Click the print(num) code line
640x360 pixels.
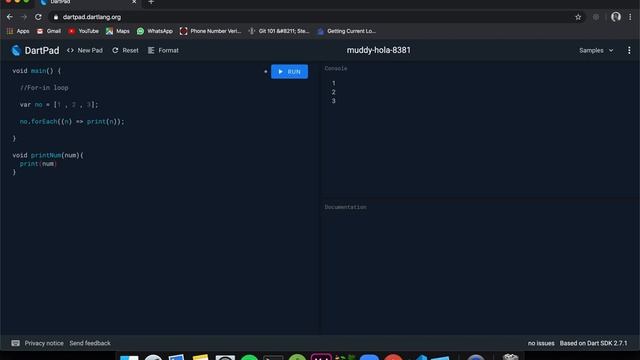click(x=38, y=164)
